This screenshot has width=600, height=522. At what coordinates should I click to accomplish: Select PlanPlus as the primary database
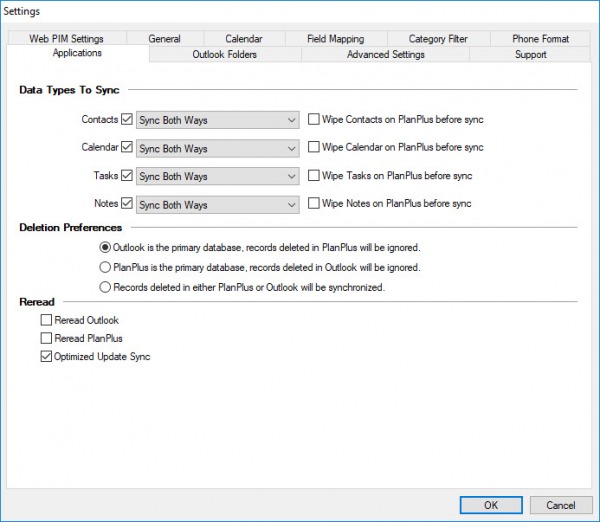pyautogui.click(x=105, y=268)
